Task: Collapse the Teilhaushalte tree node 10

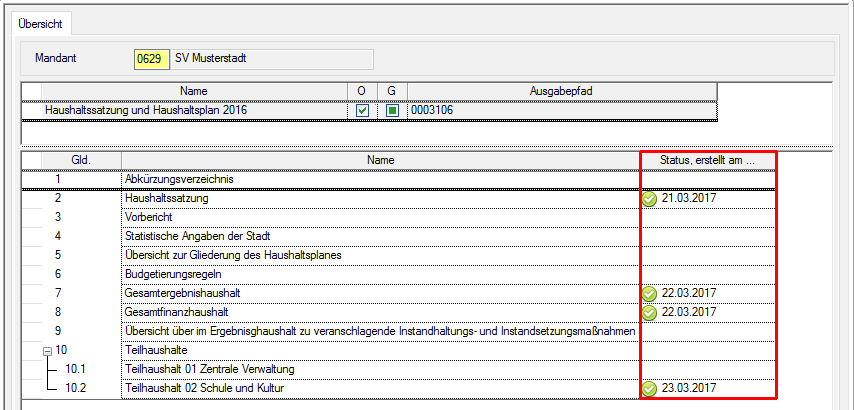Action: click(47, 350)
